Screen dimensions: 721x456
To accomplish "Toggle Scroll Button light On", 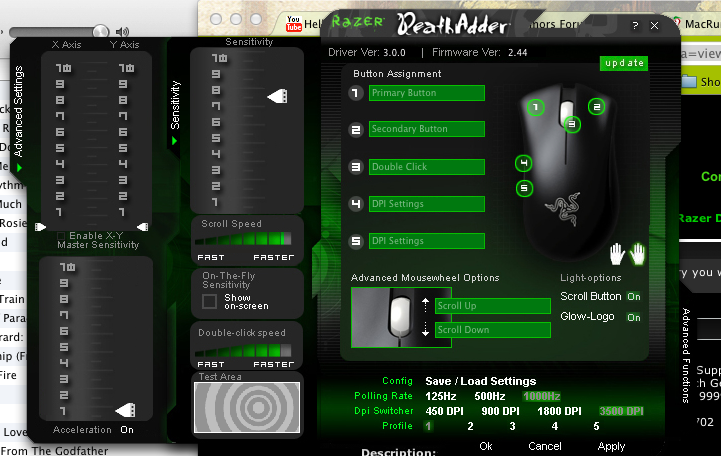I will click(634, 296).
